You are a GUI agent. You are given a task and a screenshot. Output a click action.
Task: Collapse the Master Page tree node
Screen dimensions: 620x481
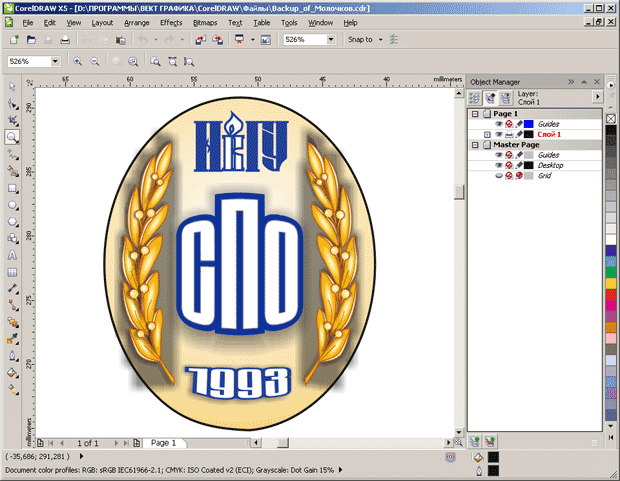click(476, 144)
